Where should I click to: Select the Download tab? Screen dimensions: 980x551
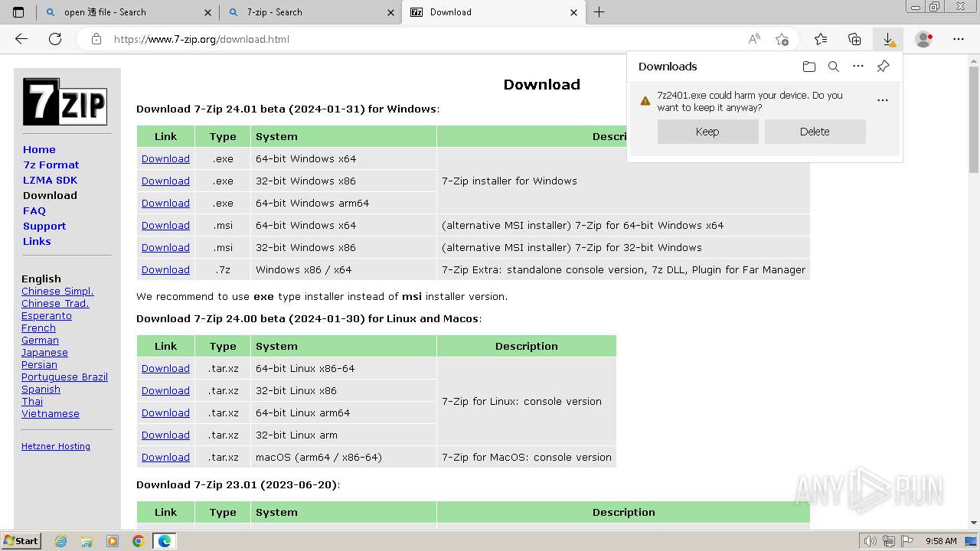[493, 12]
